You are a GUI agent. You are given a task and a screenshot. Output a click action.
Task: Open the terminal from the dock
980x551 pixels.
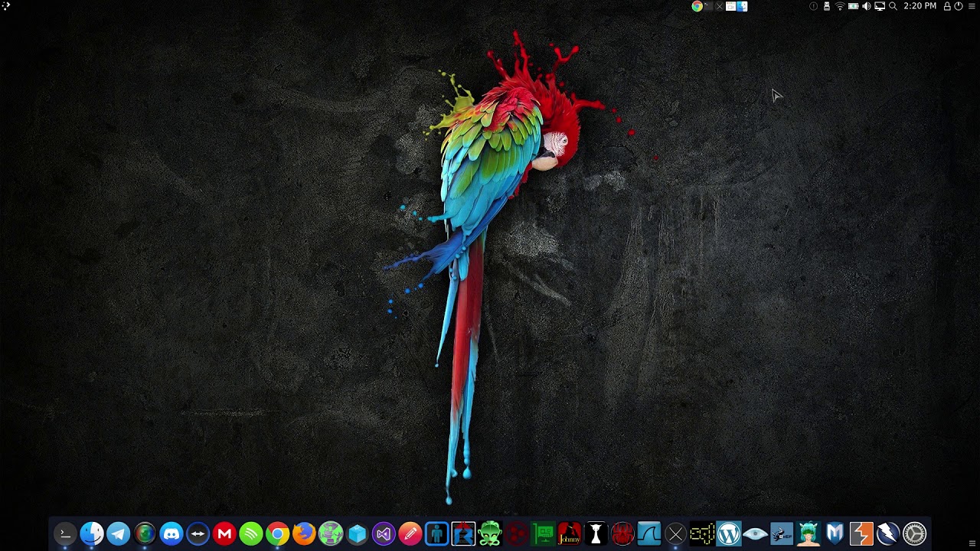(65, 533)
